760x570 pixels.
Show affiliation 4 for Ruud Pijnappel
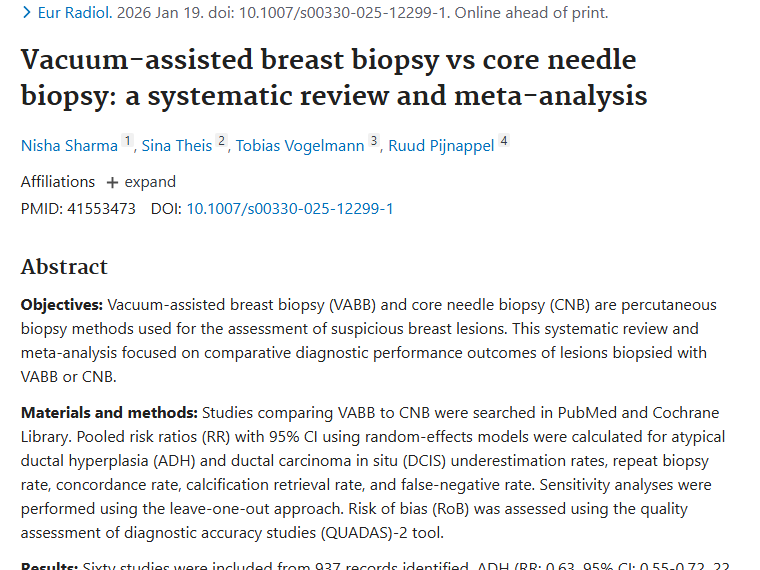click(504, 141)
